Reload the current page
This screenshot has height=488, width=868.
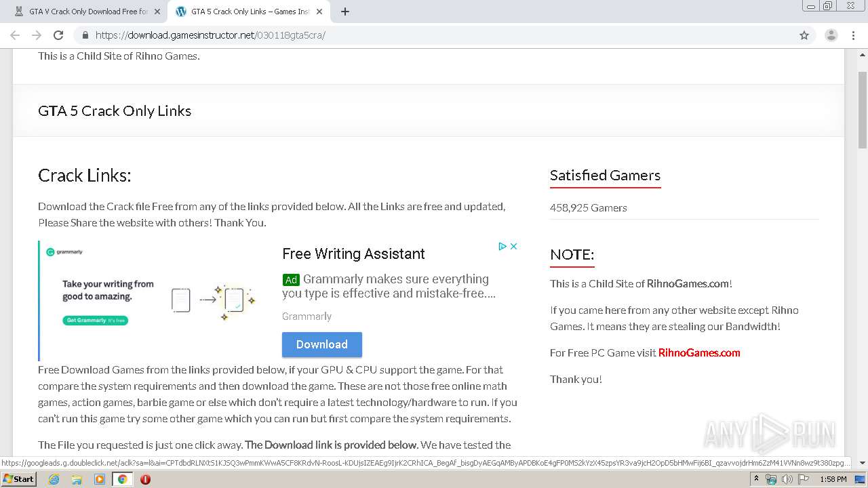(58, 35)
